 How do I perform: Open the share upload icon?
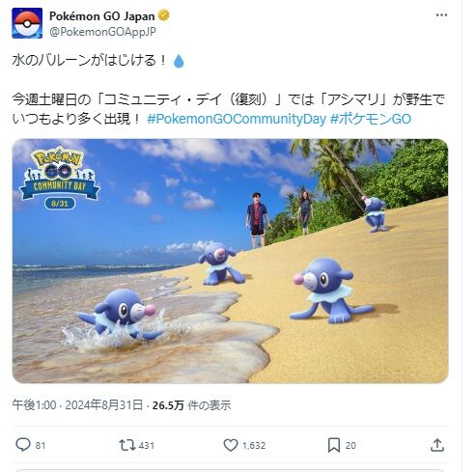437,445
